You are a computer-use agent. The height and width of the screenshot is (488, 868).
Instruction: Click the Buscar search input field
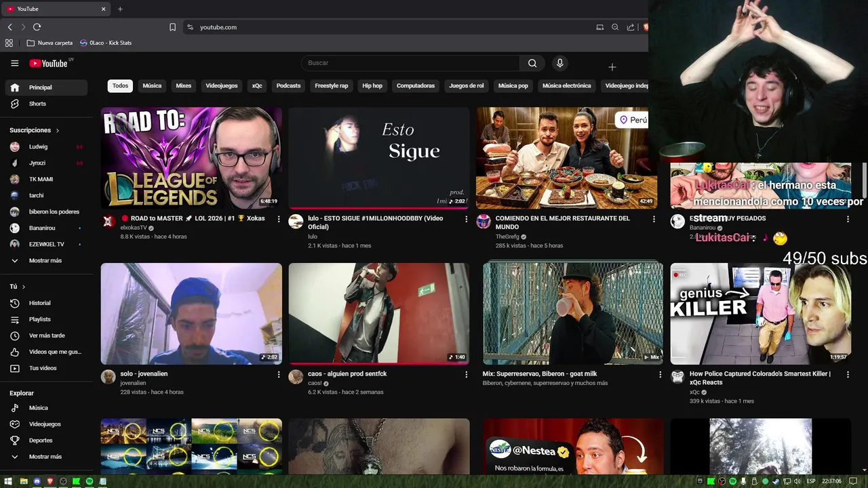[410, 63]
